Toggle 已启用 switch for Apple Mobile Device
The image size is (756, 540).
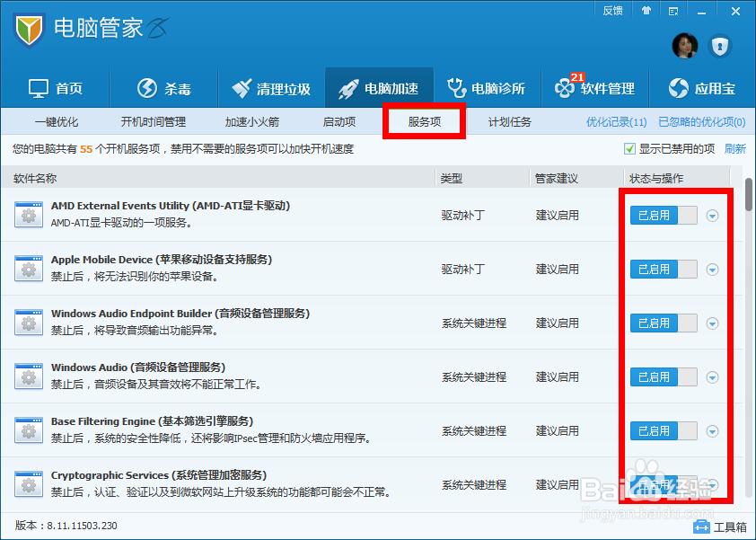click(664, 270)
